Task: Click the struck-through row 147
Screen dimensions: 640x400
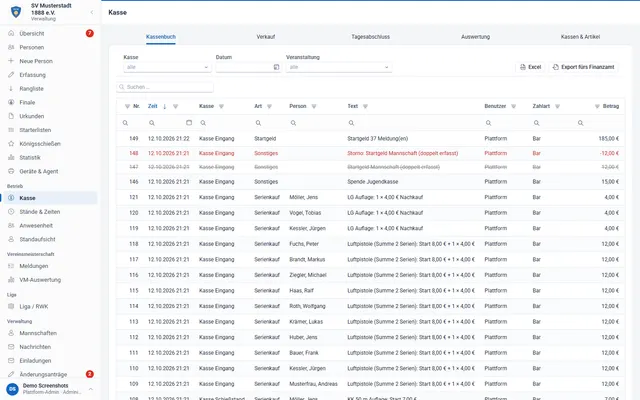Action: (370, 167)
